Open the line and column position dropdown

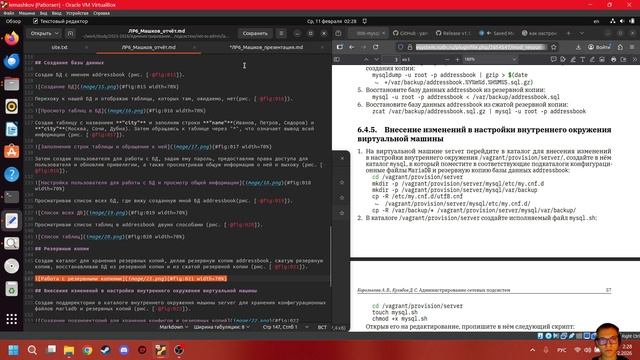[x=285, y=327]
